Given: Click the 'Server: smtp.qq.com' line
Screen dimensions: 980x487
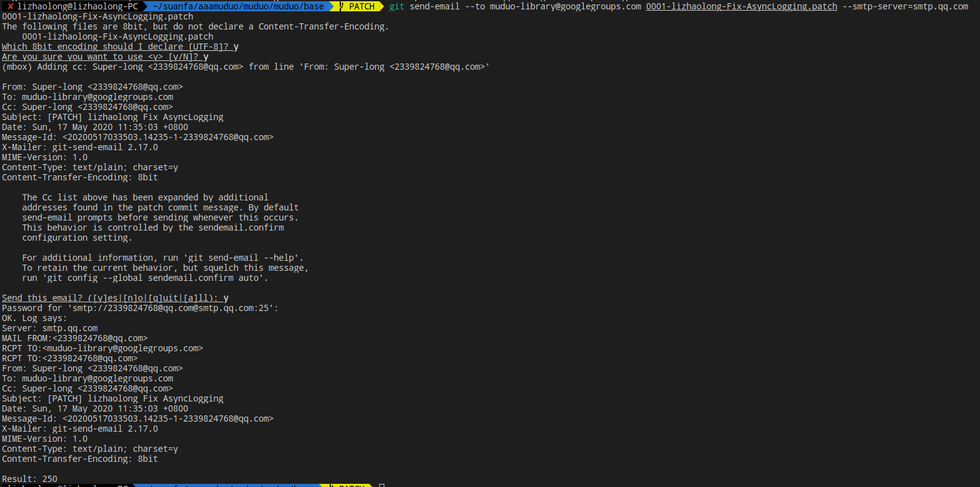Looking at the screenshot, I should [50, 328].
